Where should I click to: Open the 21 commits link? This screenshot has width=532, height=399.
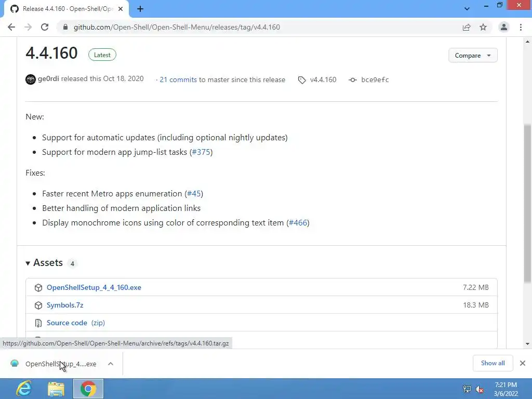(178, 79)
